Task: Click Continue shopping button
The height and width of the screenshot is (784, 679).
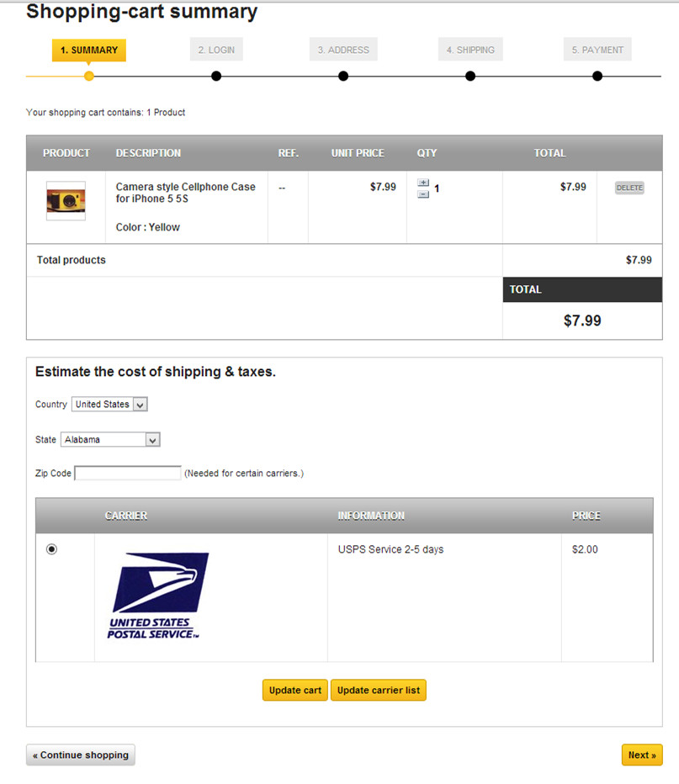Action: (81, 755)
